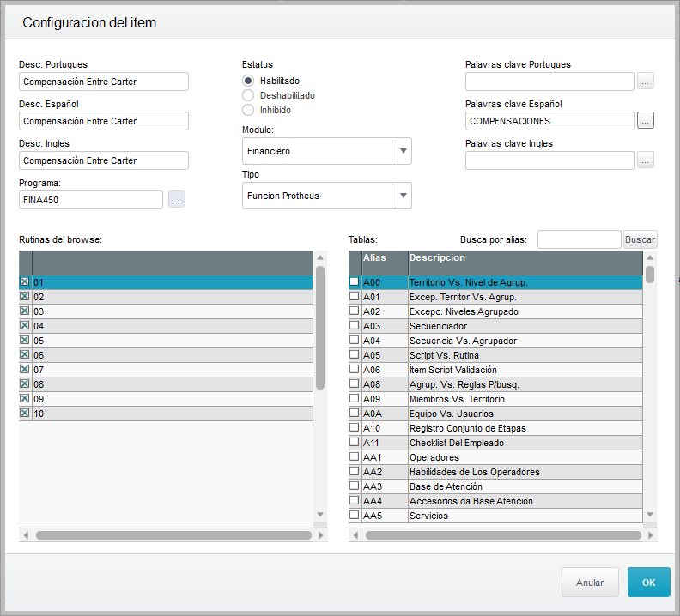680x616 pixels.
Task: Select the Inhibido status option
Action: (248, 110)
